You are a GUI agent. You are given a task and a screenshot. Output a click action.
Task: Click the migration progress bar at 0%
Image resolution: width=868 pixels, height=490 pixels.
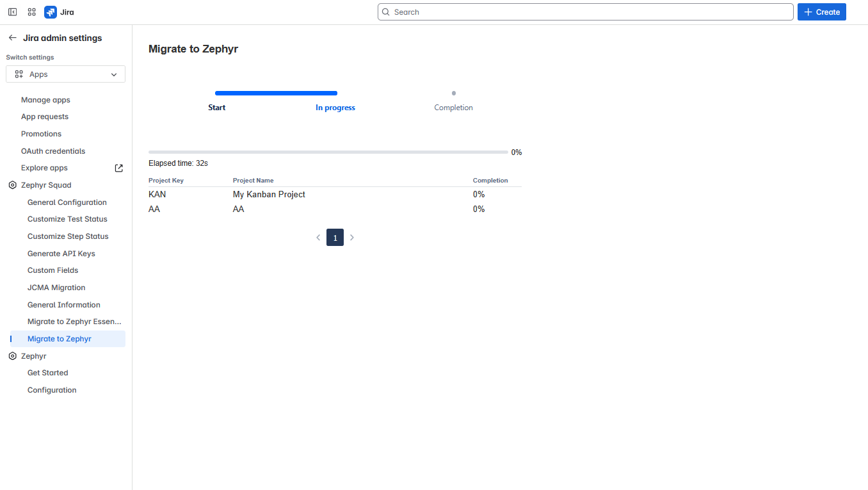click(x=328, y=152)
